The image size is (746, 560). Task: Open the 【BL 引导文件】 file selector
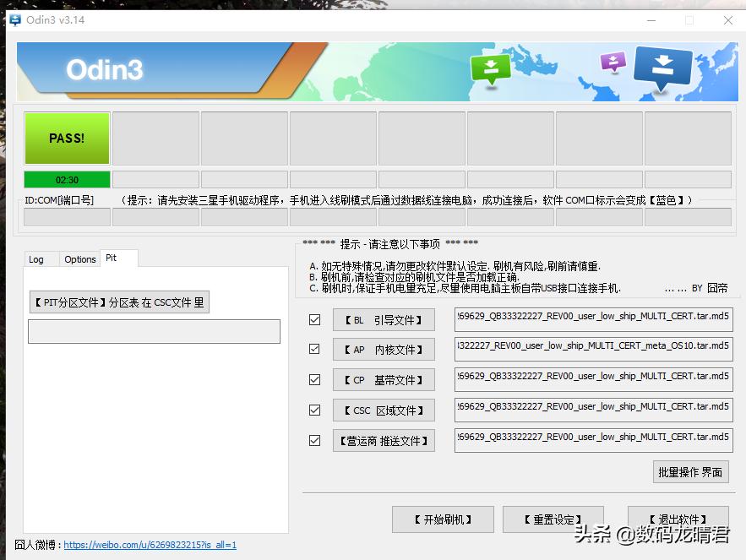coord(384,319)
